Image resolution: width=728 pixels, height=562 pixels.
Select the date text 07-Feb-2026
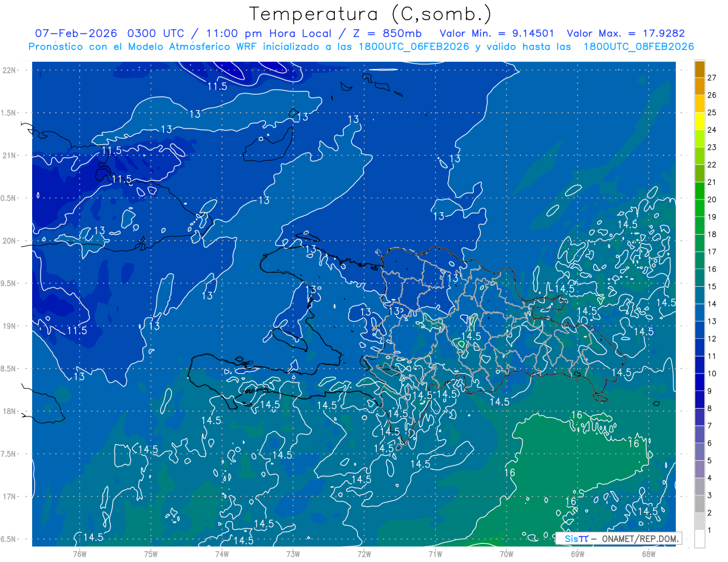(77, 33)
